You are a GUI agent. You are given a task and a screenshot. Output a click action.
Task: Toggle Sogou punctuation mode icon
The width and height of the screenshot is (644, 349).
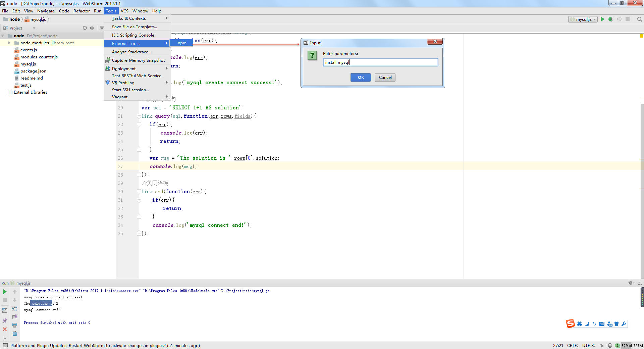point(594,324)
